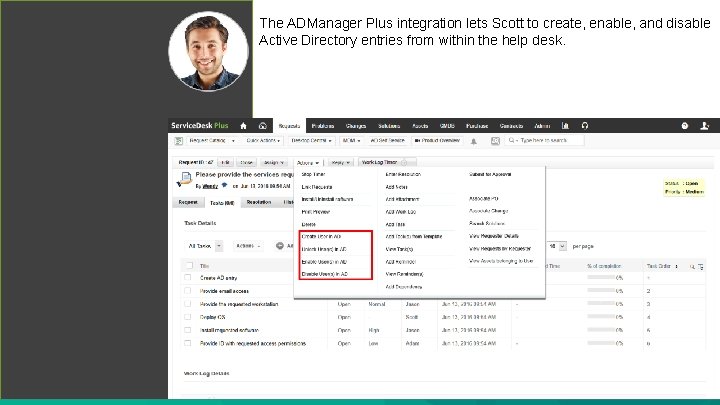Viewport: 720px width, 405px height.
Task: Open the remote control icon beside search box
Action: click(x=495, y=141)
